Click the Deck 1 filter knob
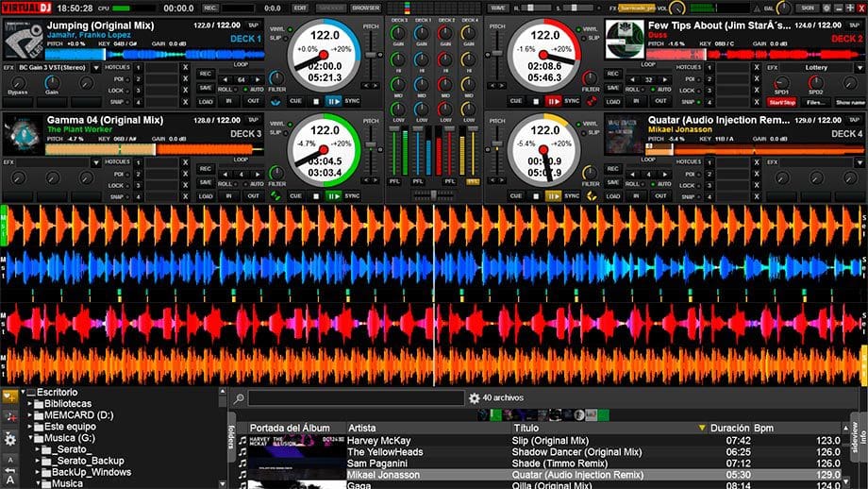 (275, 78)
